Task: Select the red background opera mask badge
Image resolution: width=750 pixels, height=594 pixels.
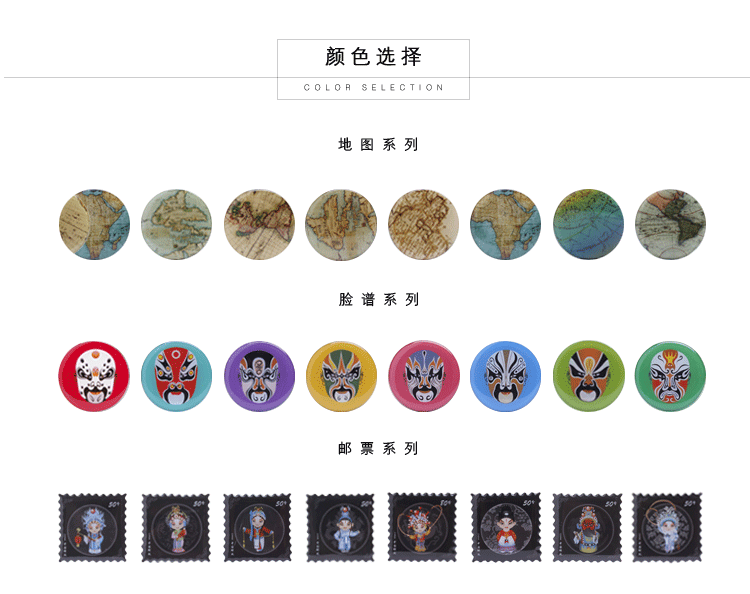Action: coord(94,376)
